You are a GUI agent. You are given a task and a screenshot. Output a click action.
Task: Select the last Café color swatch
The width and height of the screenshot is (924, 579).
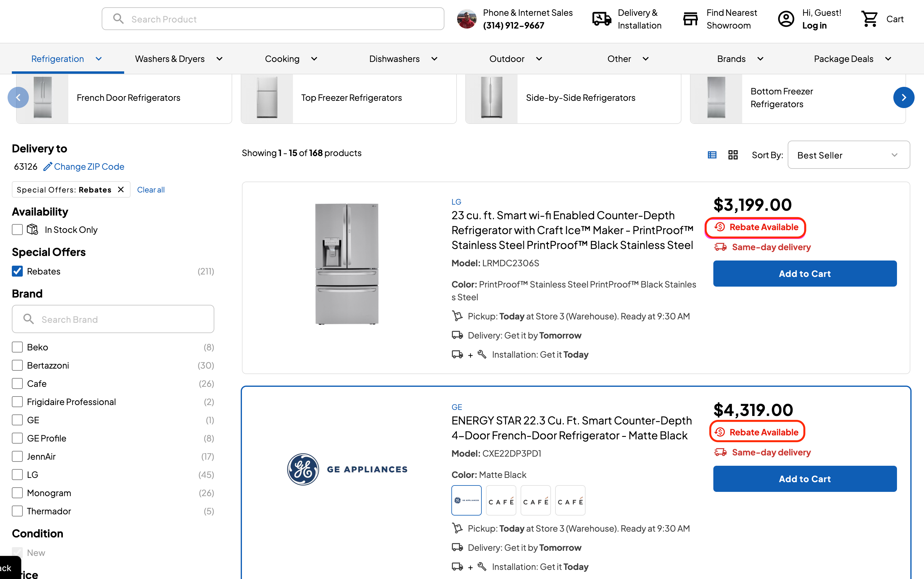click(x=570, y=500)
